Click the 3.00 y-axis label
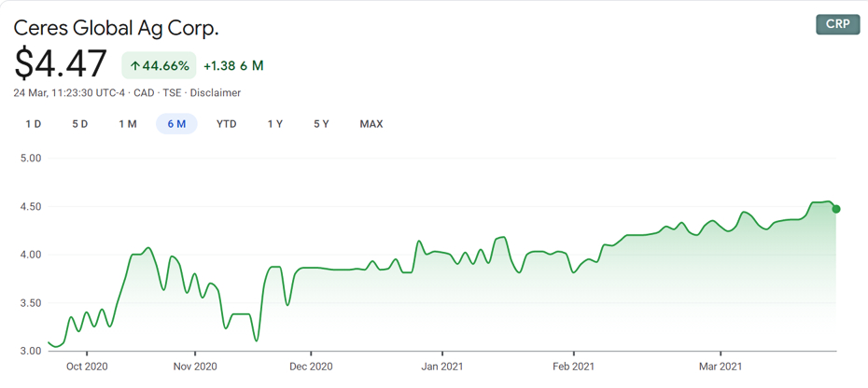This screenshot has width=868, height=388. 32,351
